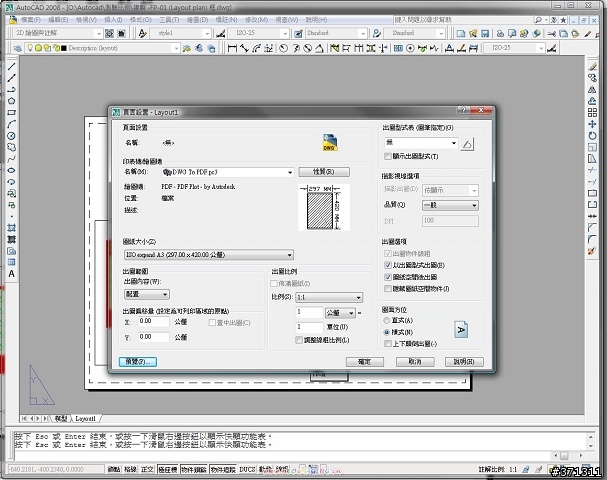Click the 確定 OK button
607x480 pixels.
365,362
